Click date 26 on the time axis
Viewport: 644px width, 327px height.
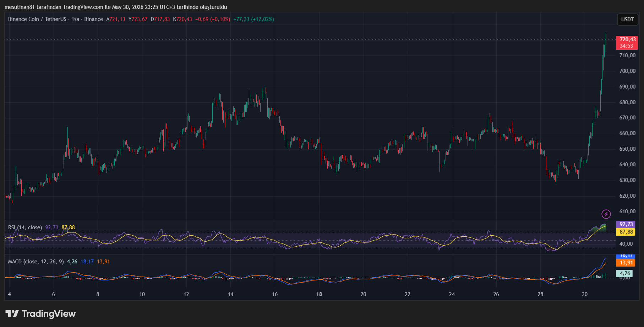(x=496, y=294)
